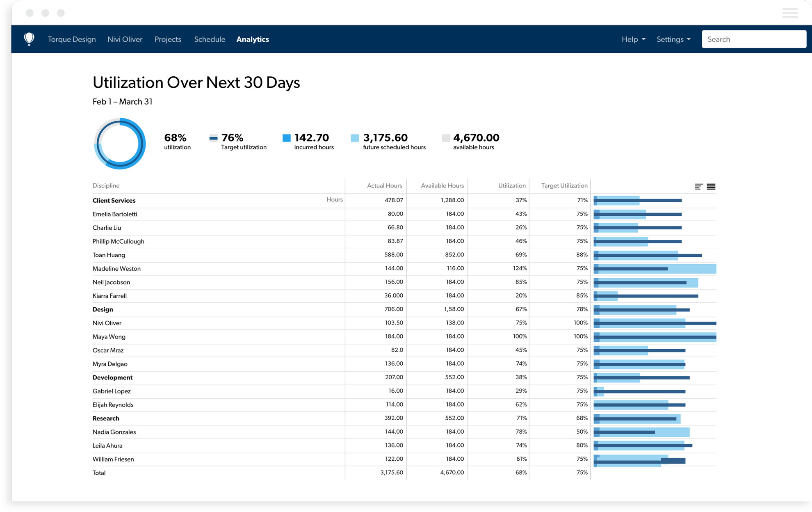This screenshot has height=512, width=812.
Task: Sort by Utilization column header
Action: [511, 186]
